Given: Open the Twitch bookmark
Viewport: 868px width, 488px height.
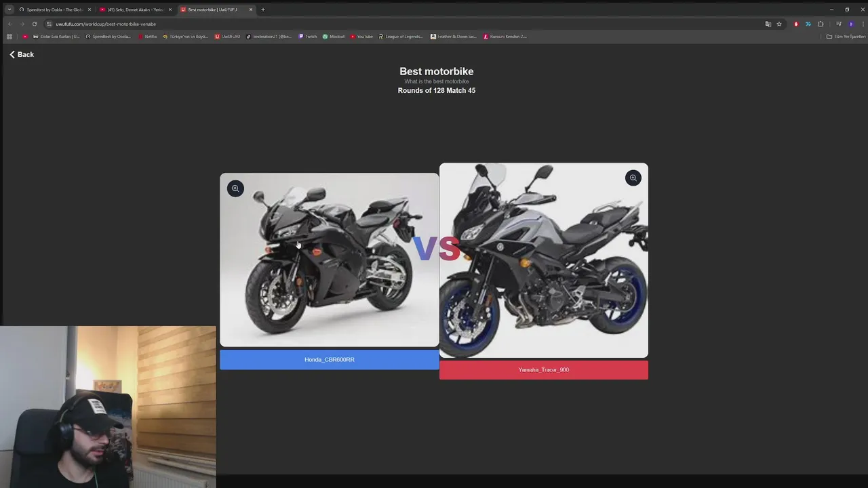Looking at the screenshot, I should [x=307, y=37].
